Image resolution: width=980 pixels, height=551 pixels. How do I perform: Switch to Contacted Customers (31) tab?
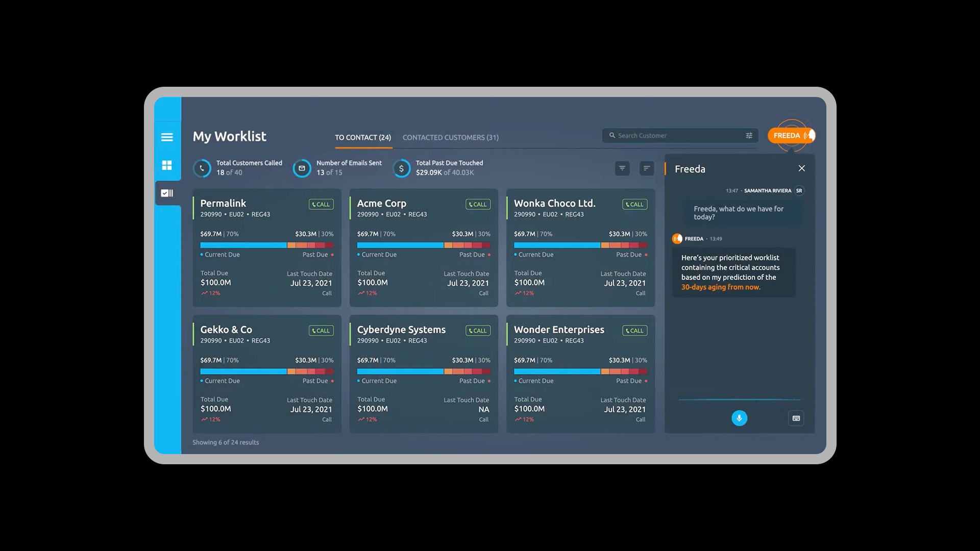(x=450, y=138)
